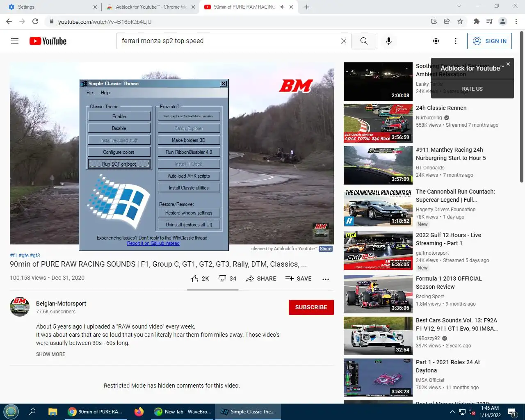Image resolution: width=525 pixels, height=420 pixels.
Task: Start voice search with microphone icon
Action: (389, 41)
